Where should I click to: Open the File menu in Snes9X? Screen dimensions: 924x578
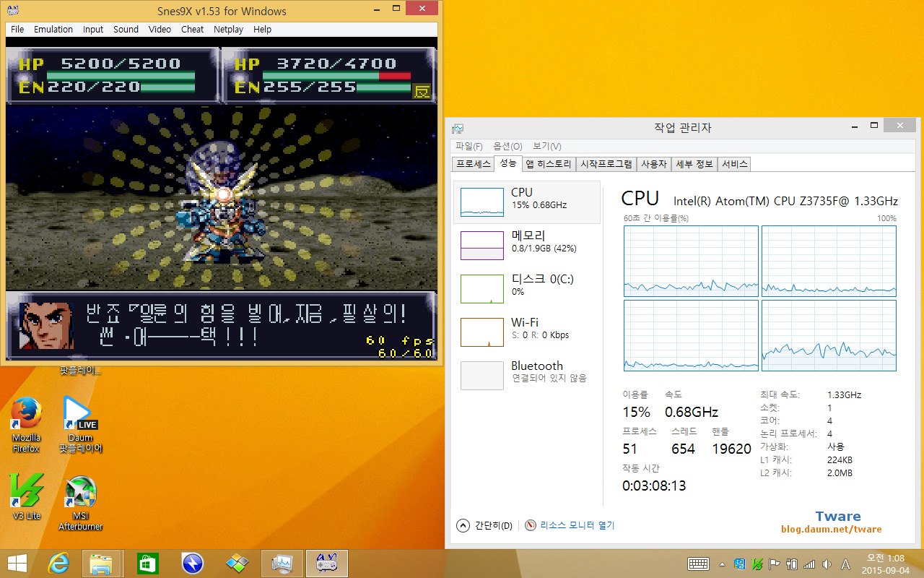coord(17,30)
